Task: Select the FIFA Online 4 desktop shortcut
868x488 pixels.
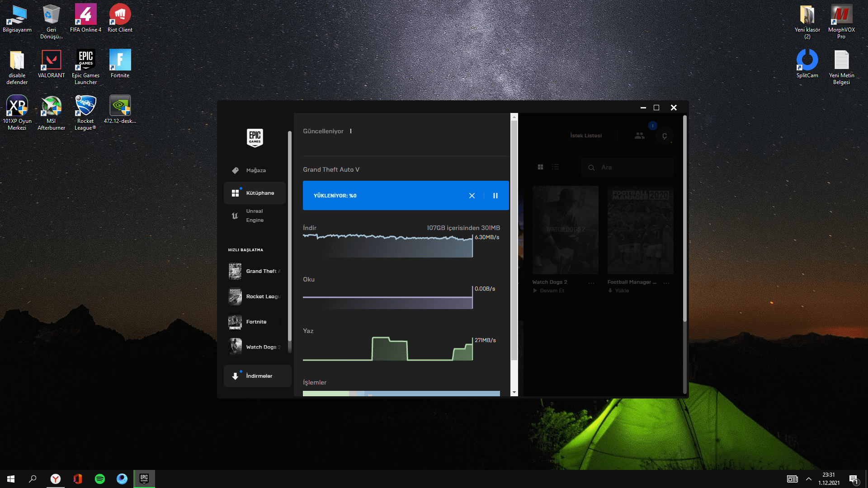Action: (x=86, y=19)
